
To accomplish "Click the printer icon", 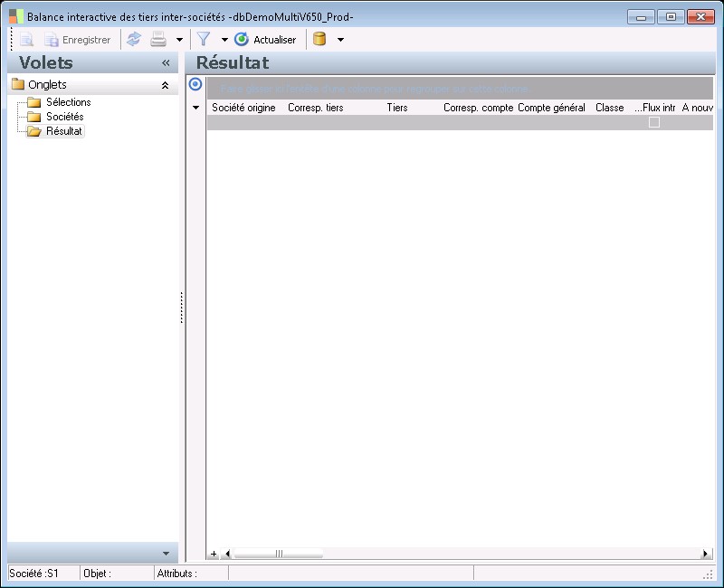I will [158, 40].
